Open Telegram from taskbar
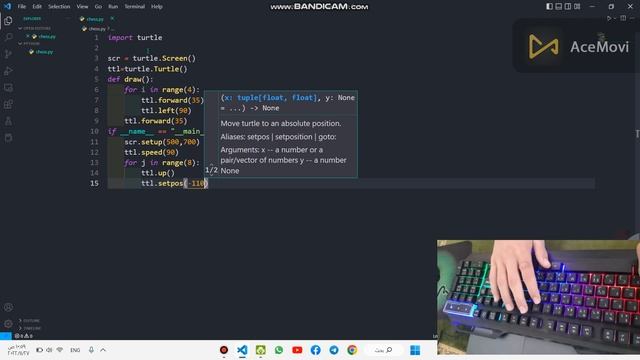This screenshot has height=360, width=640. pyautogui.click(x=334, y=350)
